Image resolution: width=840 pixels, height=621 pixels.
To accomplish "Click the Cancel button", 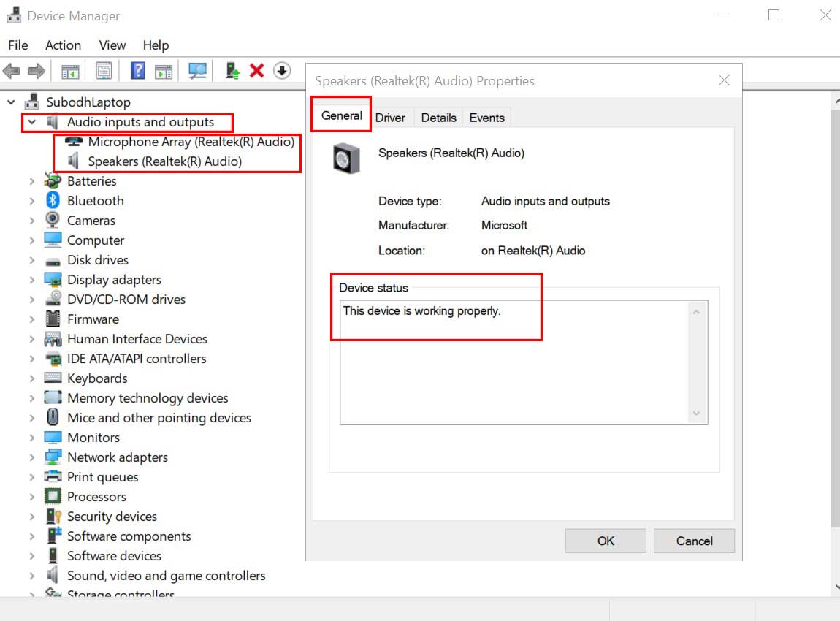I will tap(693, 541).
